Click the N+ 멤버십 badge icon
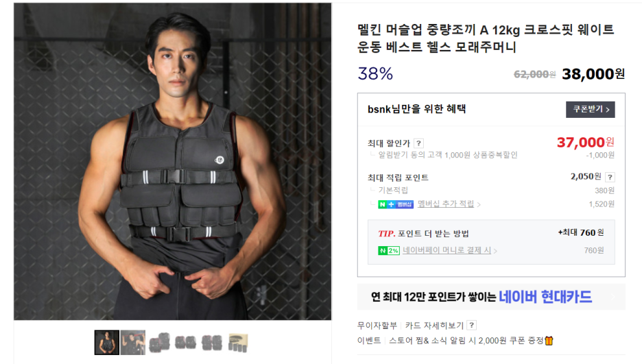The height and width of the screenshot is (364, 642). pyautogui.click(x=396, y=204)
